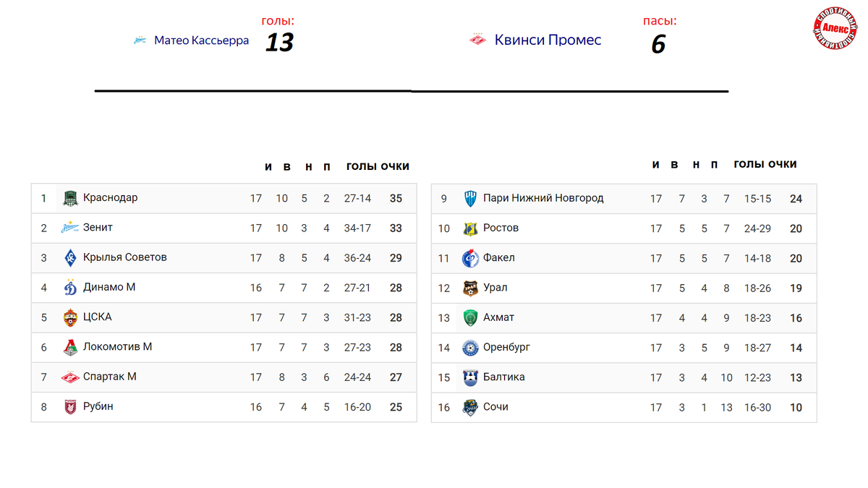Click the Spartak M logo in the table
Image resolution: width=868 pixels, height=488 pixels.
[x=70, y=377]
